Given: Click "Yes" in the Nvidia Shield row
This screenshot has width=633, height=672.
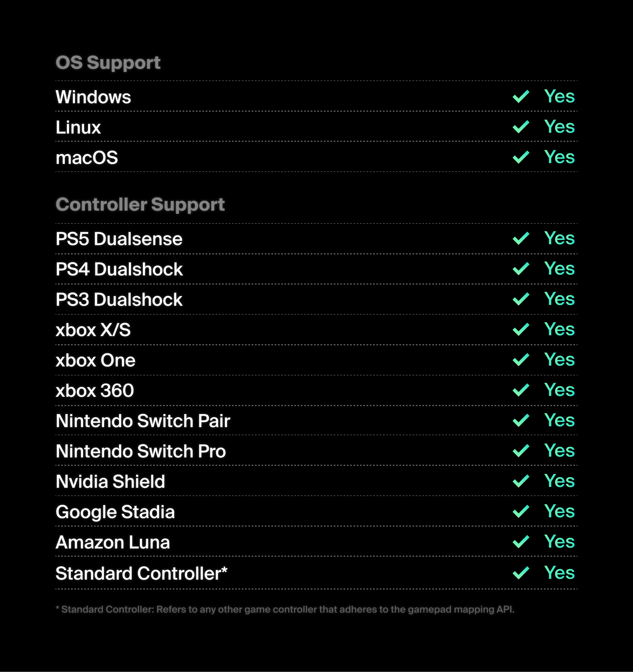Looking at the screenshot, I should click(559, 481).
